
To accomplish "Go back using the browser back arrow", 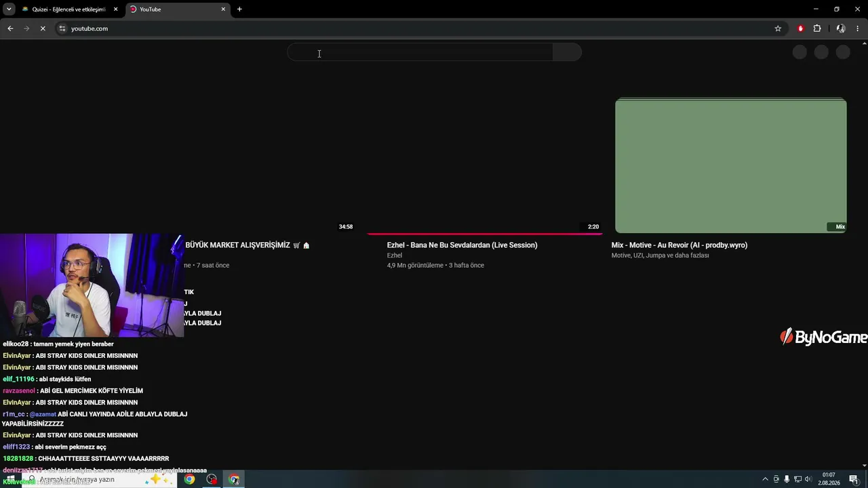I will click(x=10, y=28).
